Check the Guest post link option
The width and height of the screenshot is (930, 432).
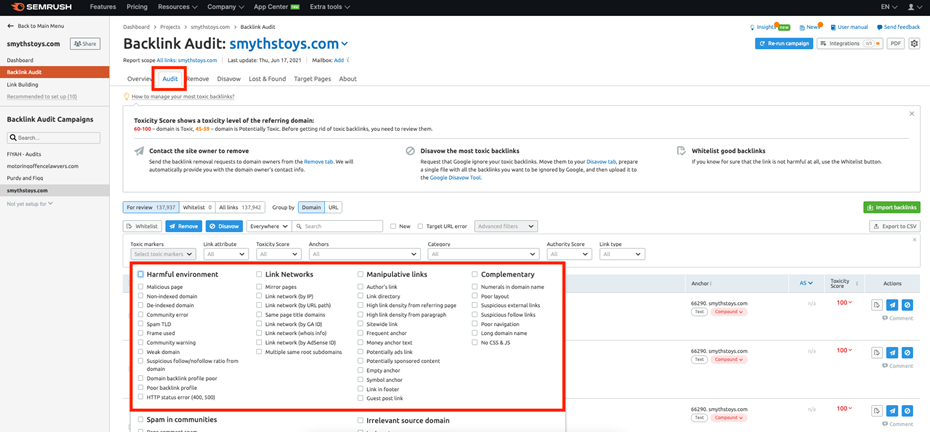[x=361, y=398]
